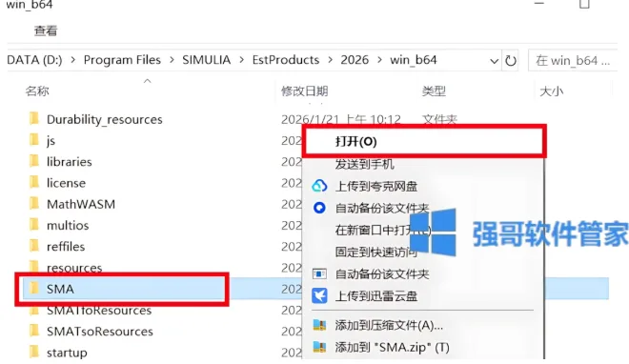Select the libraries folder name
629x364 pixels.
tap(69, 162)
